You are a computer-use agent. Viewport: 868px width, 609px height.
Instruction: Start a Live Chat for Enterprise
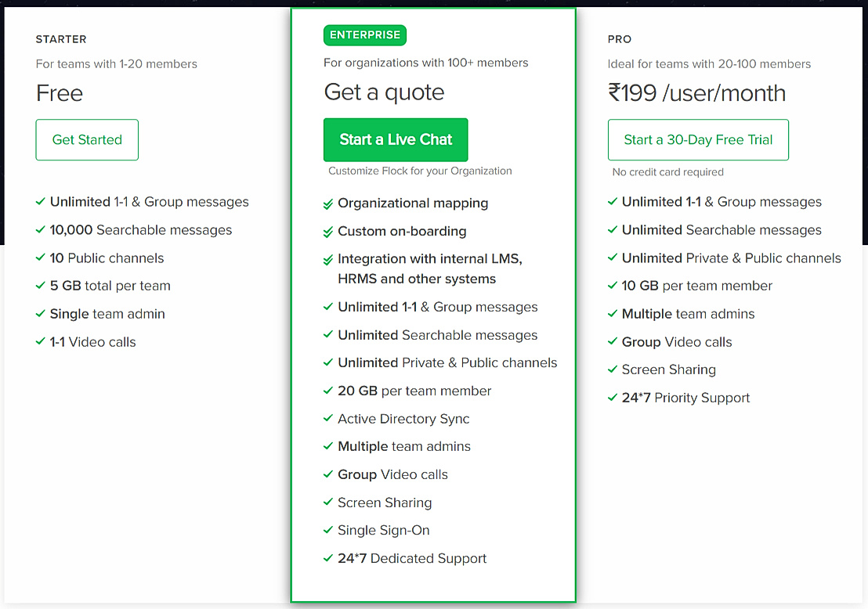[x=396, y=140]
